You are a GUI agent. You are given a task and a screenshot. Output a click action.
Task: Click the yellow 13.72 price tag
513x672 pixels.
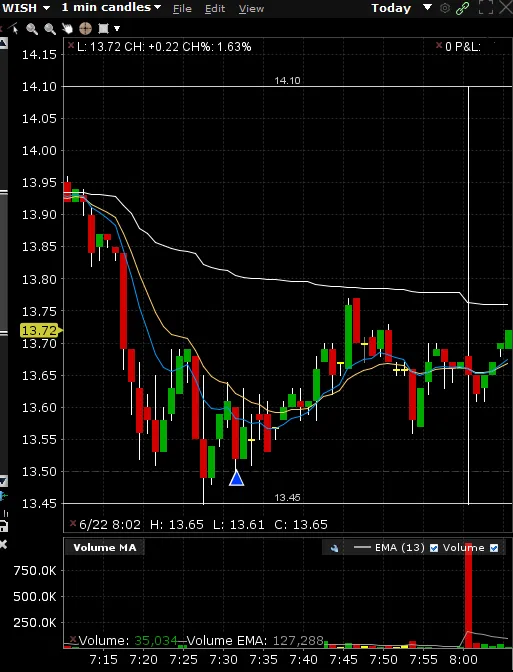[x=41, y=330]
